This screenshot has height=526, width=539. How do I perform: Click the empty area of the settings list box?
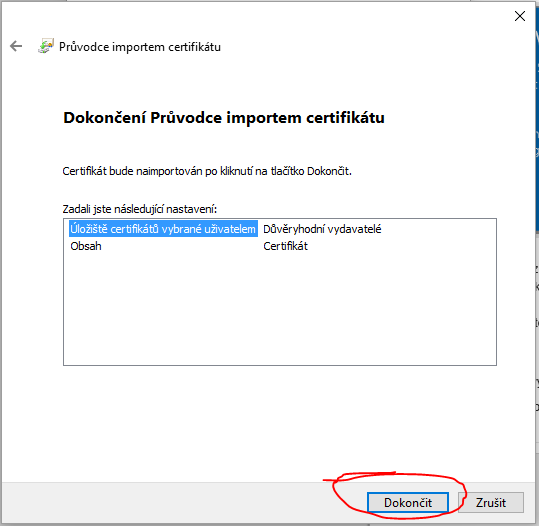click(x=279, y=309)
